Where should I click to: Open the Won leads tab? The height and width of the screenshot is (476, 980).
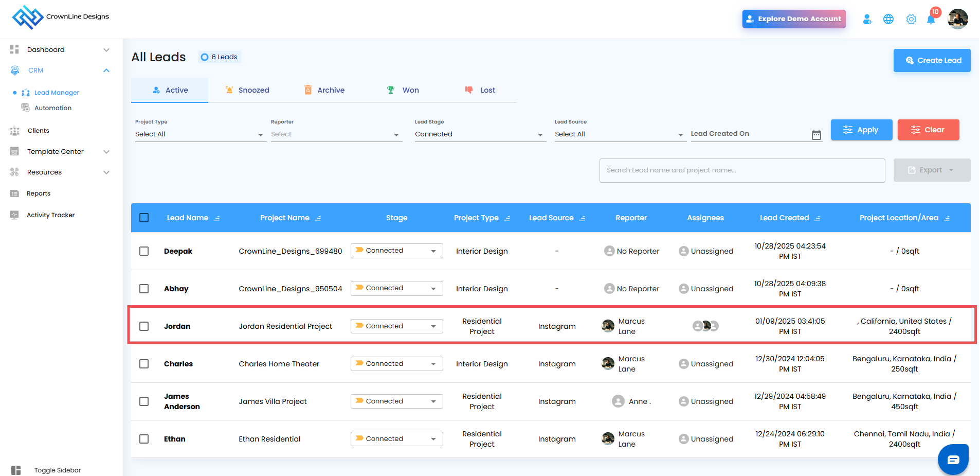[x=403, y=90]
